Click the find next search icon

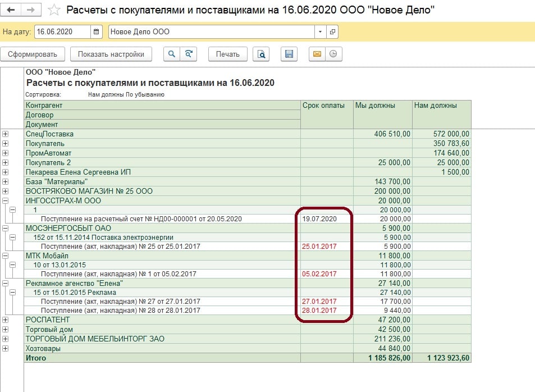click(189, 54)
